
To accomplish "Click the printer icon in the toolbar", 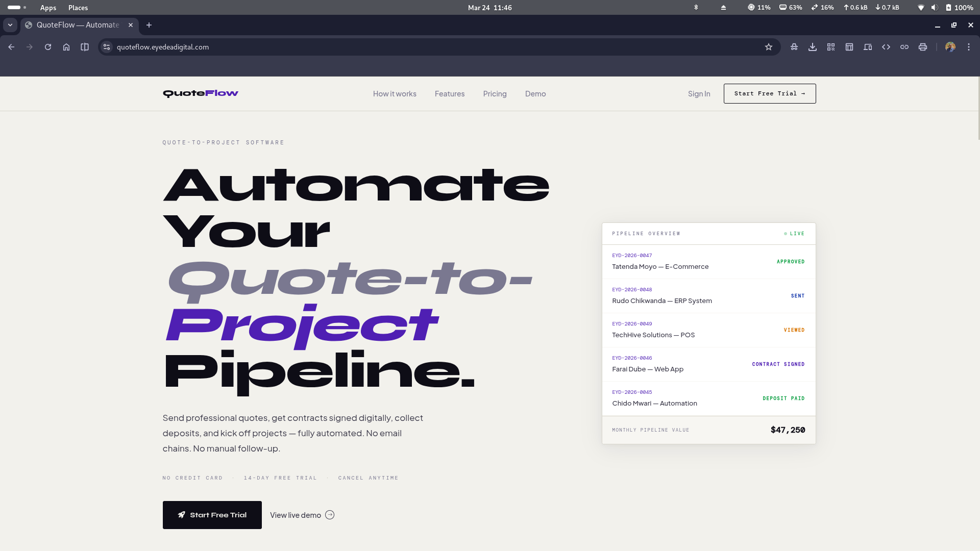I will click(923, 47).
